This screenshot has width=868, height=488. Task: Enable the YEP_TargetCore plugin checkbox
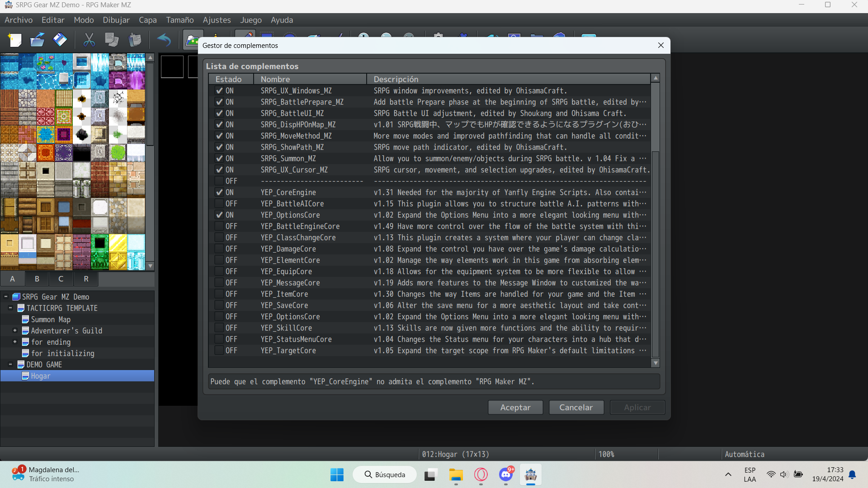pos(219,351)
